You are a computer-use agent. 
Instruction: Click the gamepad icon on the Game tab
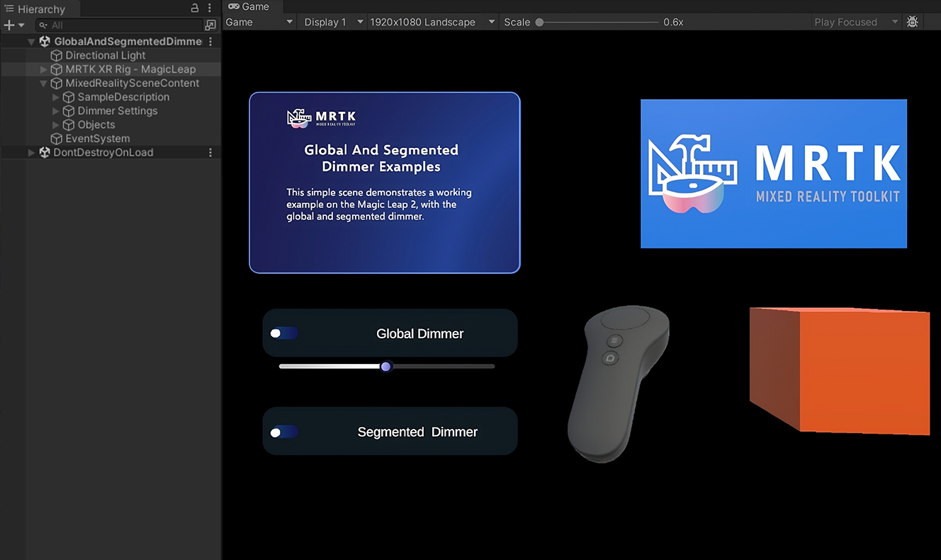(234, 6)
